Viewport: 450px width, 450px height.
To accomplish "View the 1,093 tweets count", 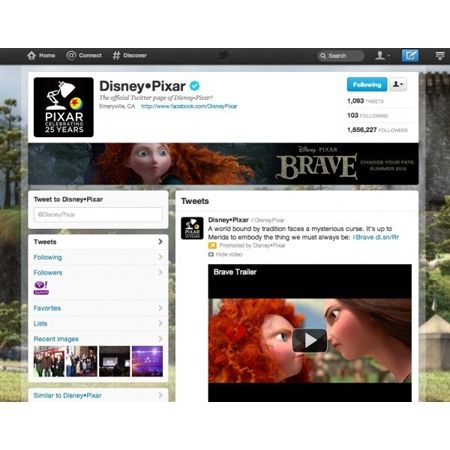I will [365, 101].
